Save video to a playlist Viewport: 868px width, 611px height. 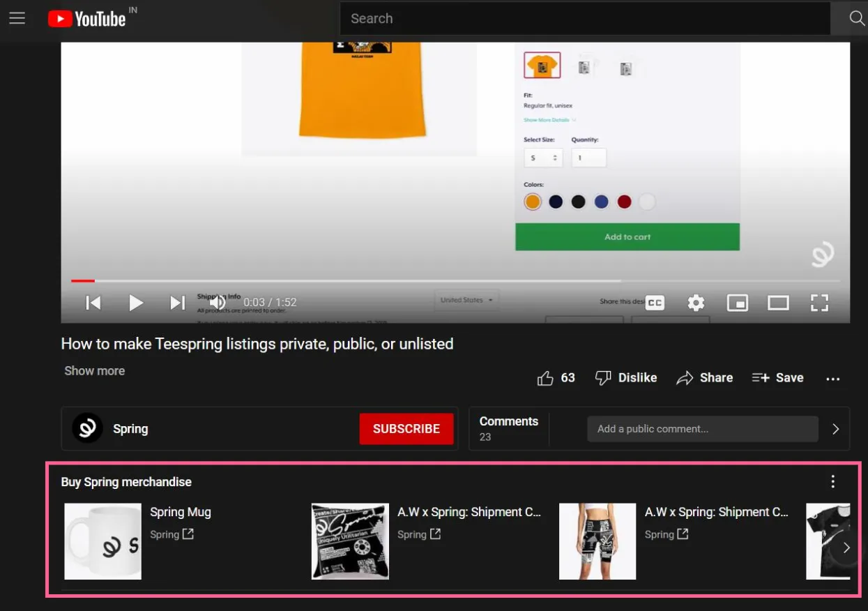pyautogui.click(x=777, y=378)
